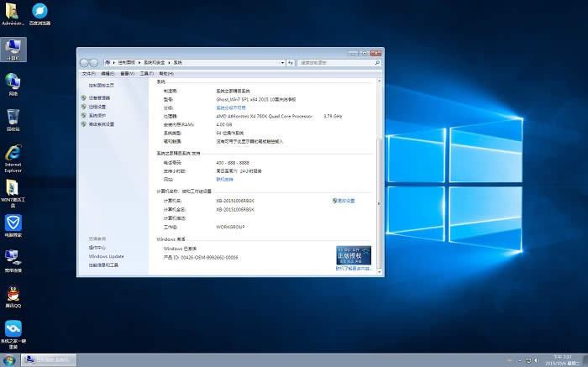This screenshot has width=588, height=367.
Task: Open Device Manager from the left sidebar
Action: 101,98
